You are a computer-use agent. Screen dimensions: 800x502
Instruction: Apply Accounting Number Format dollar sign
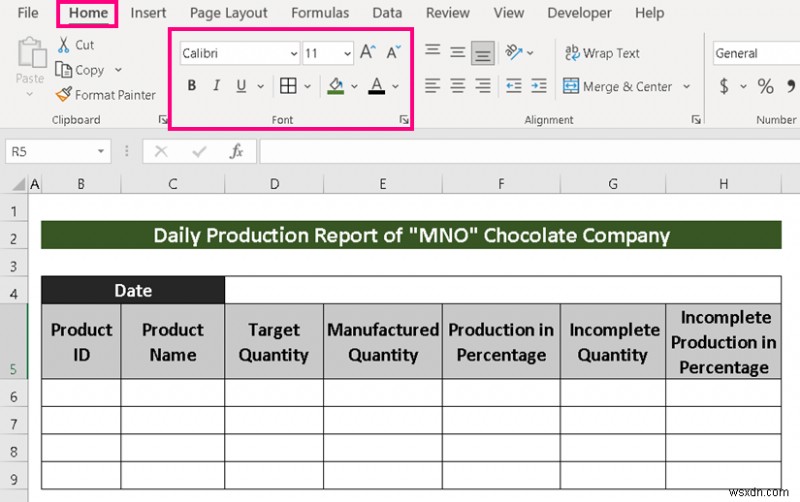pyautogui.click(x=724, y=86)
